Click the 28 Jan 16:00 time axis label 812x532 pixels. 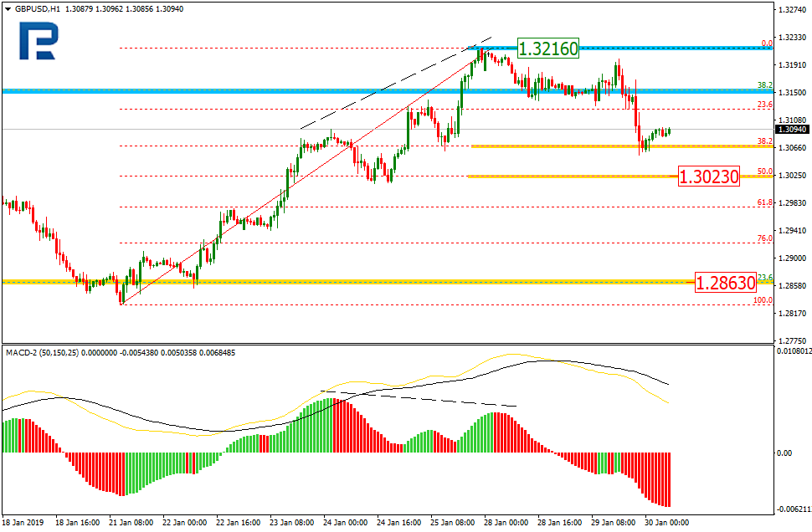tap(560, 523)
